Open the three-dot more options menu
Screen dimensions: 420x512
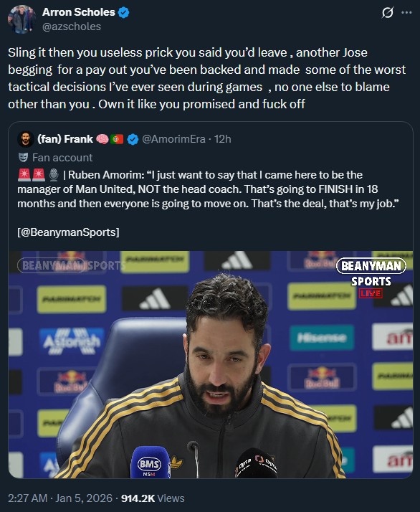coord(406,13)
